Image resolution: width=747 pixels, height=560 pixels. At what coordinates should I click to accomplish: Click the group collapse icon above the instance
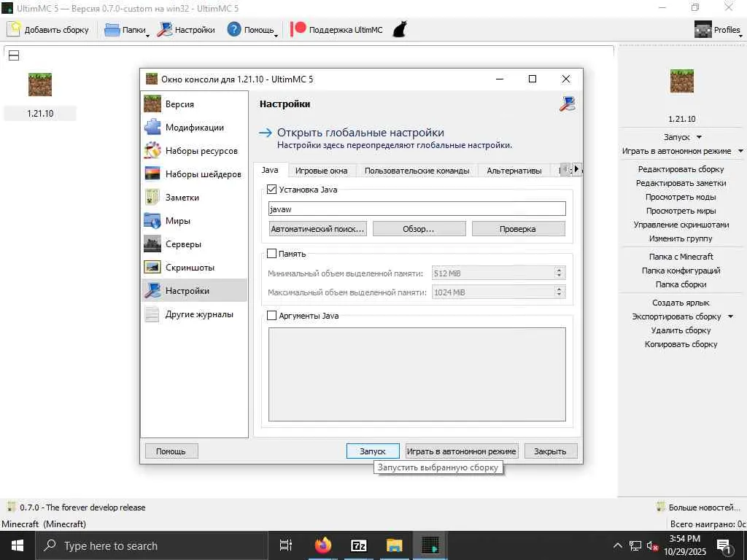15,55
